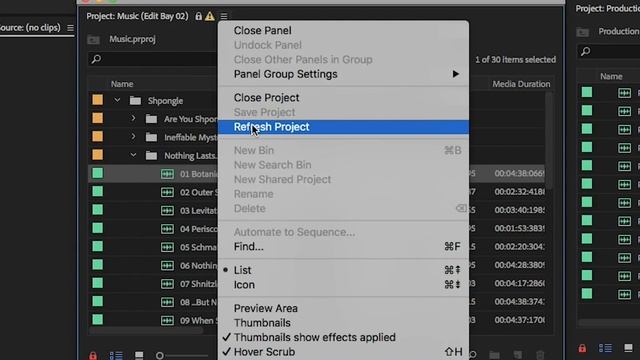Enable Thumbnails option in the menu
The width and height of the screenshot is (640, 360).
pyautogui.click(x=262, y=323)
